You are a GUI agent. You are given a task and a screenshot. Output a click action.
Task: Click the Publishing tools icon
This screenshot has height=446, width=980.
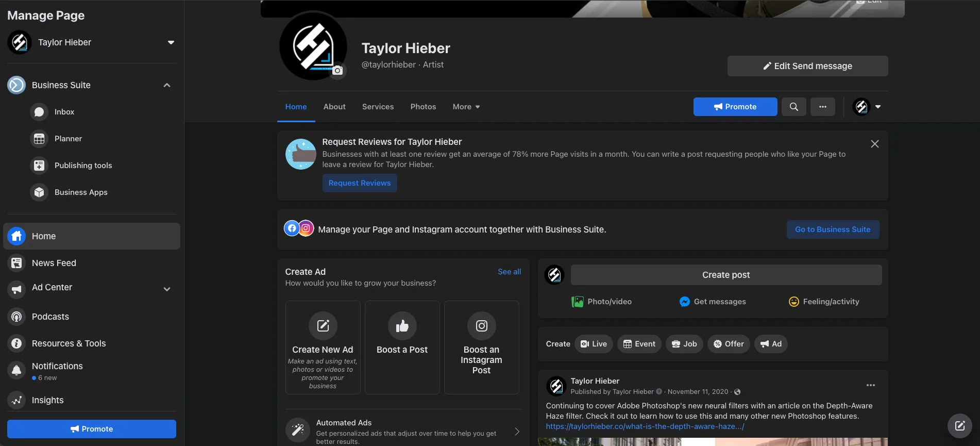(39, 166)
